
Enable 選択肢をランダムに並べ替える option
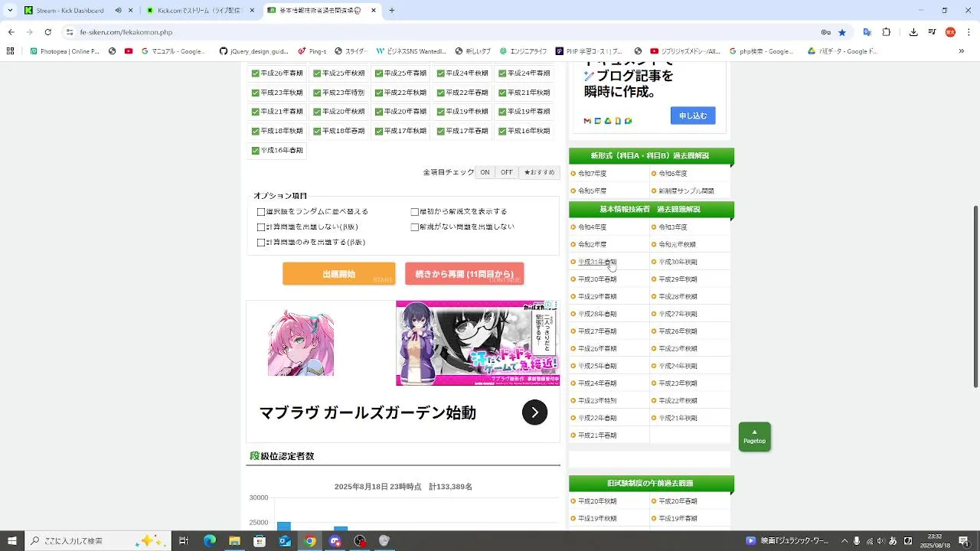pyautogui.click(x=261, y=212)
